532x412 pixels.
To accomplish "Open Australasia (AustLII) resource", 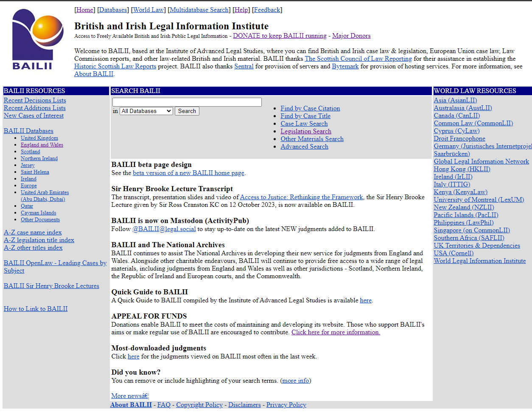I will [x=463, y=108].
